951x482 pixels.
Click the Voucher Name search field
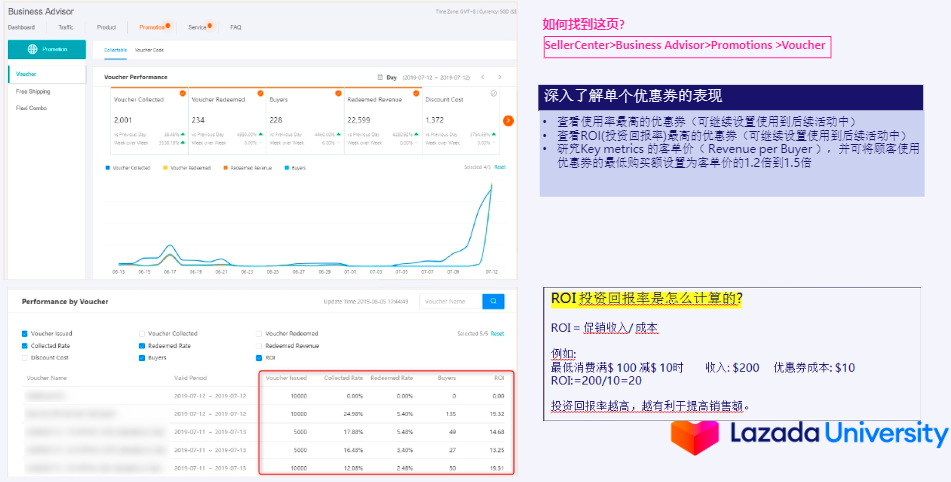point(451,301)
